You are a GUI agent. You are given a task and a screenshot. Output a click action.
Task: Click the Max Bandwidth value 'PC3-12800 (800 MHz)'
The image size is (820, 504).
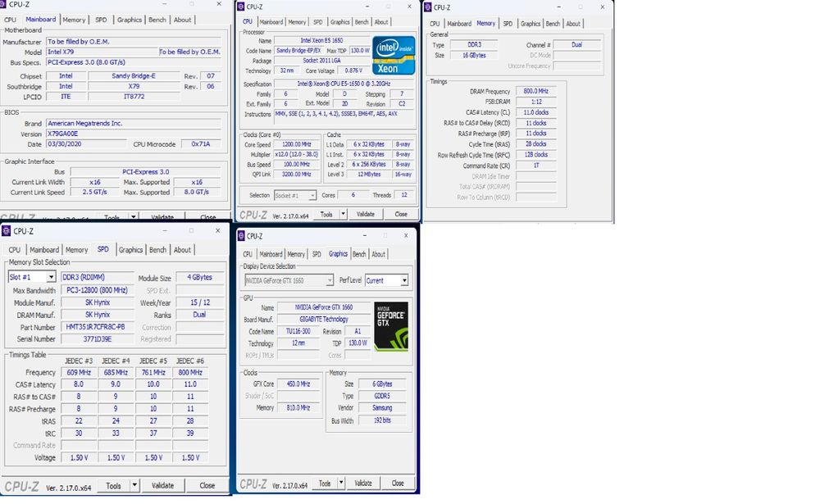[x=98, y=289]
